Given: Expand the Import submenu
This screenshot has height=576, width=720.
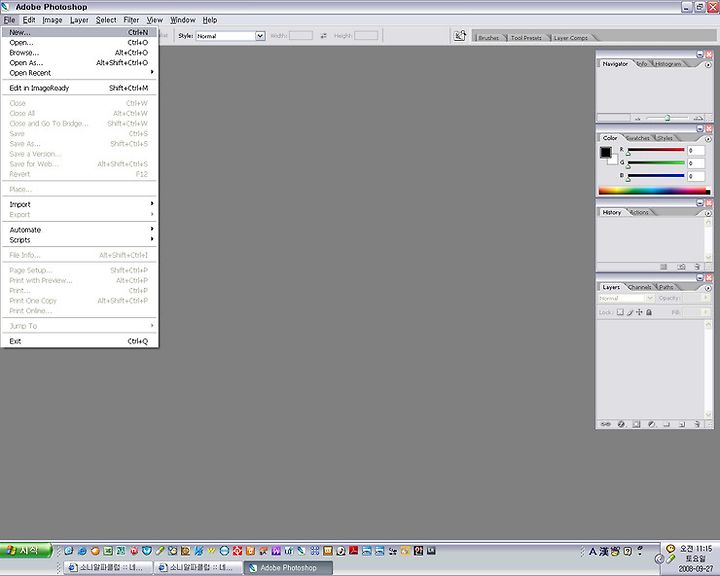Looking at the screenshot, I should [x=79, y=204].
